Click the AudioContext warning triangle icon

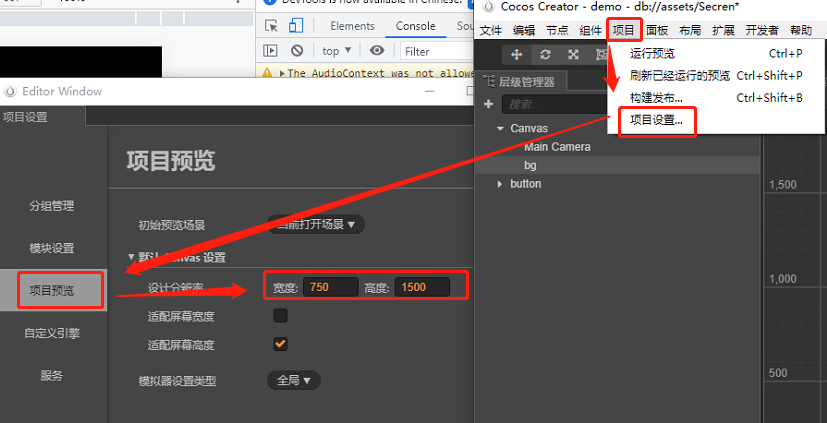tap(267, 73)
